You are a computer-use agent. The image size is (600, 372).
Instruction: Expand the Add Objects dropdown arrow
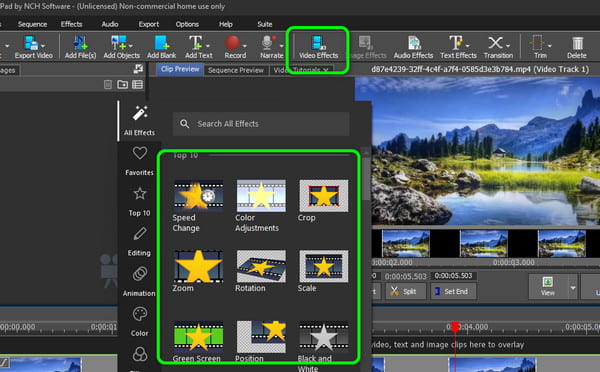tap(131, 46)
